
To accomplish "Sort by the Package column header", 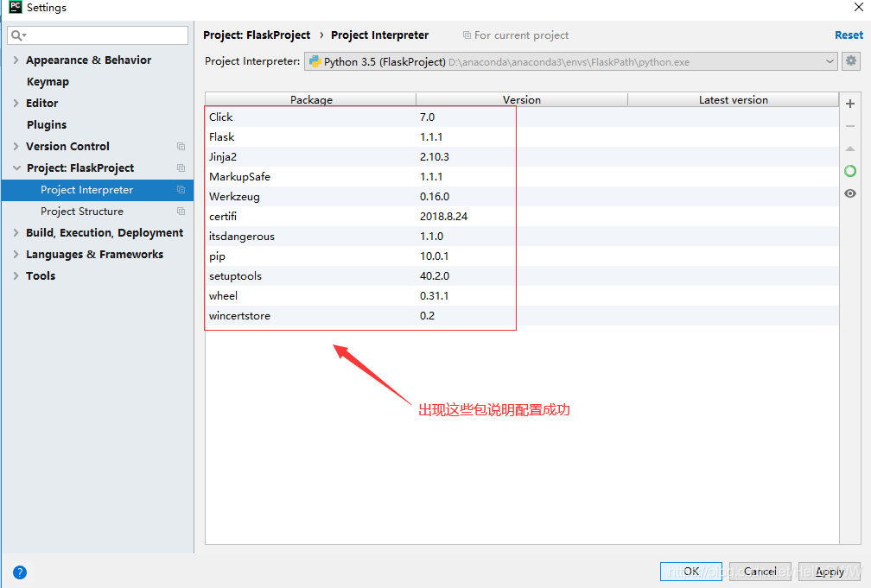I will 311,100.
